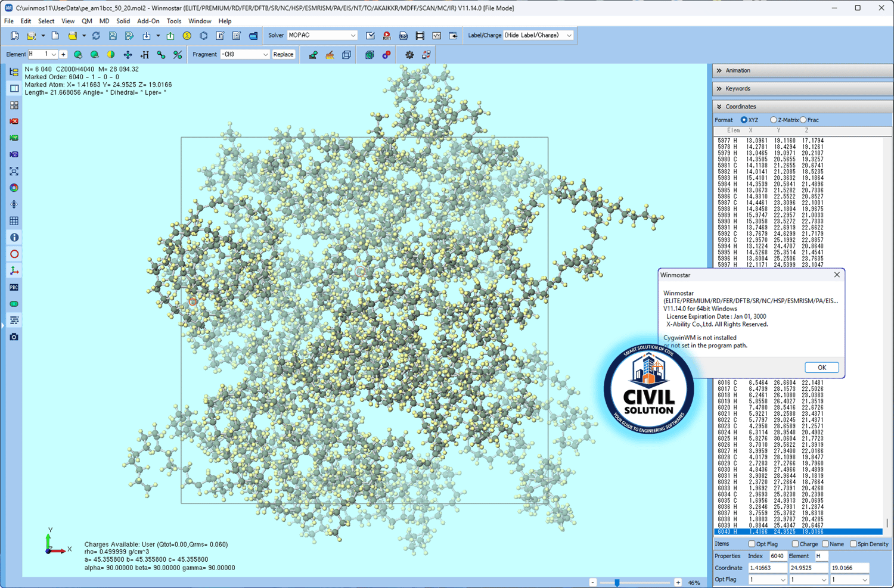Open the Log file viewer icon
This screenshot has height=588, width=894.
(x=403, y=36)
